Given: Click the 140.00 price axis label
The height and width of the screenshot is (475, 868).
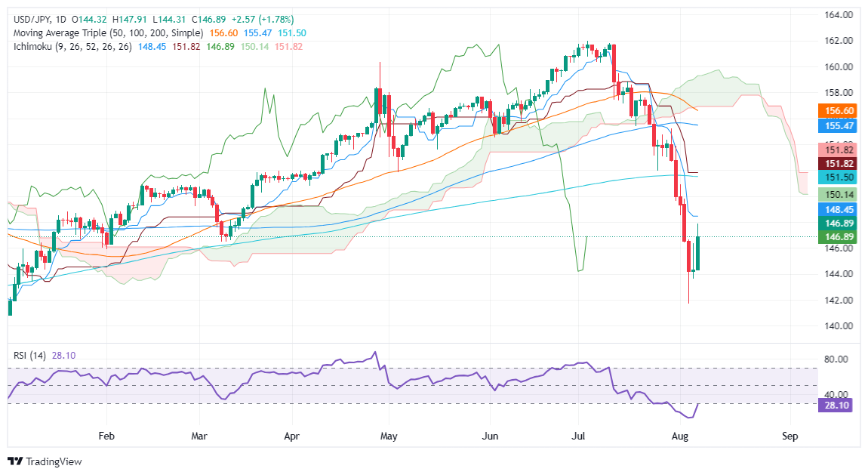Looking at the screenshot, I should pyautogui.click(x=839, y=326).
